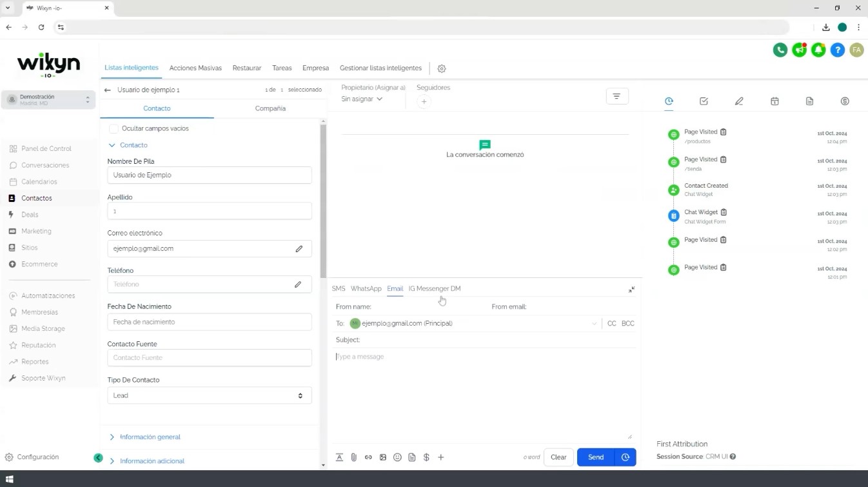This screenshot has height=487, width=868.
Task: Open Gestionar listas inteligentes tab
Action: (x=380, y=68)
